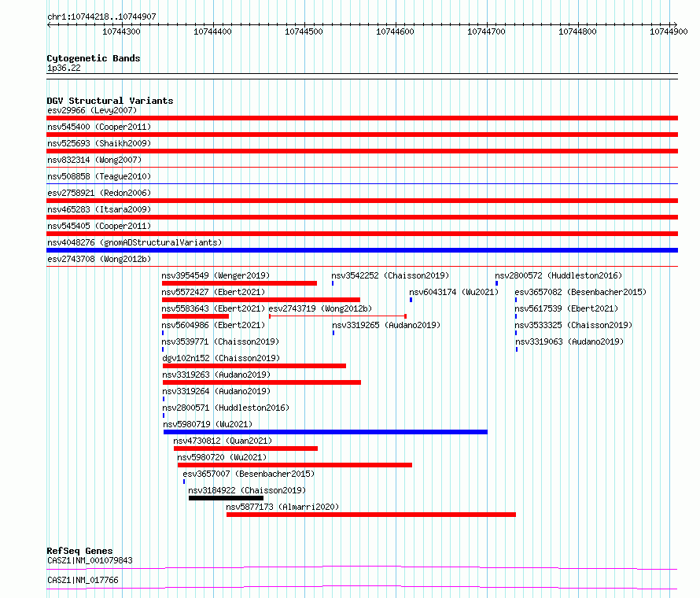This screenshot has height=598, width=700.
Task: Click red bar under nsv4730812
Action: tap(245, 448)
